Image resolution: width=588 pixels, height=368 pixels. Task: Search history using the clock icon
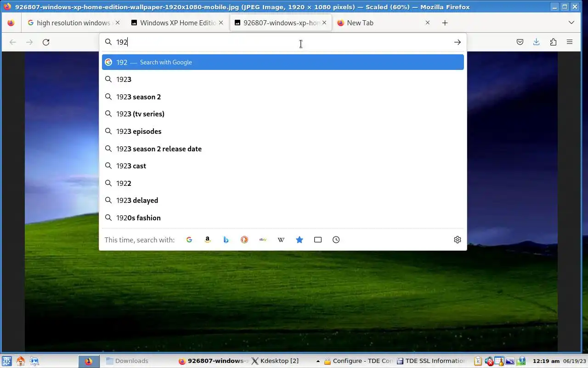point(336,240)
